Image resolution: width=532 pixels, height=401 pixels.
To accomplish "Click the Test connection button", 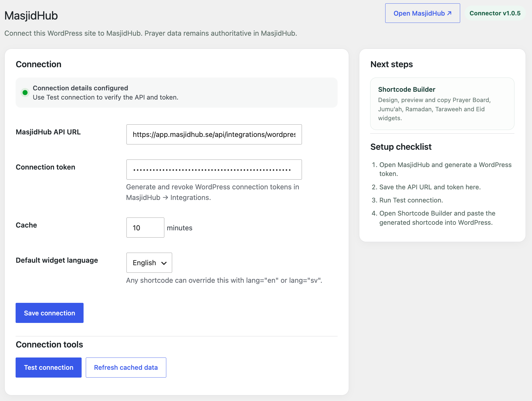I will coord(48,368).
